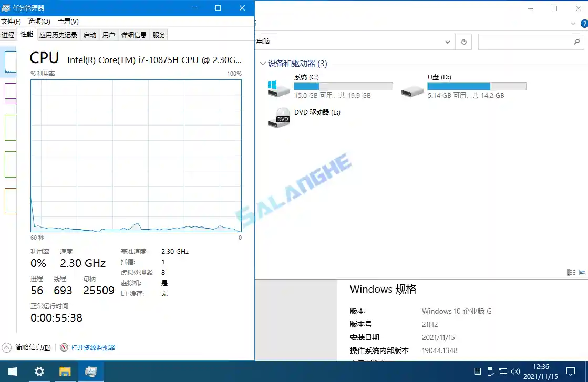Viewport: 588px width, 382px height.
Task: Switch File Explorer to large thumbnail view
Action: (582, 272)
